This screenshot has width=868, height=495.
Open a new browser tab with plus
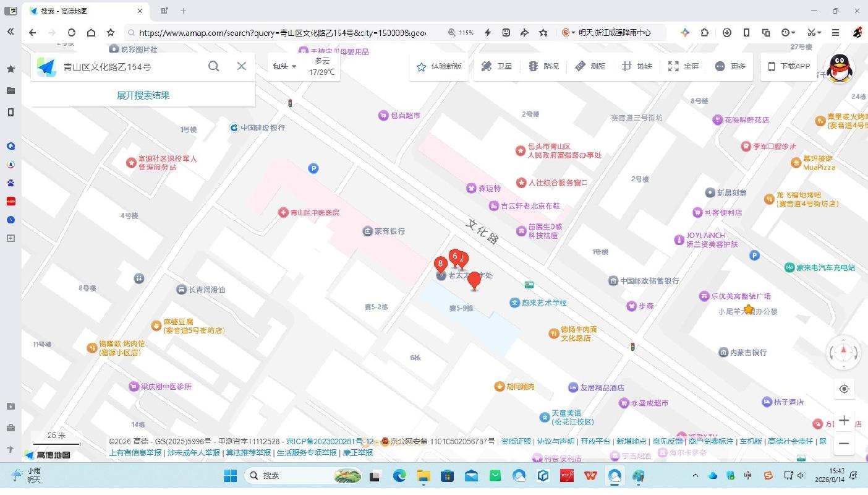183,11
